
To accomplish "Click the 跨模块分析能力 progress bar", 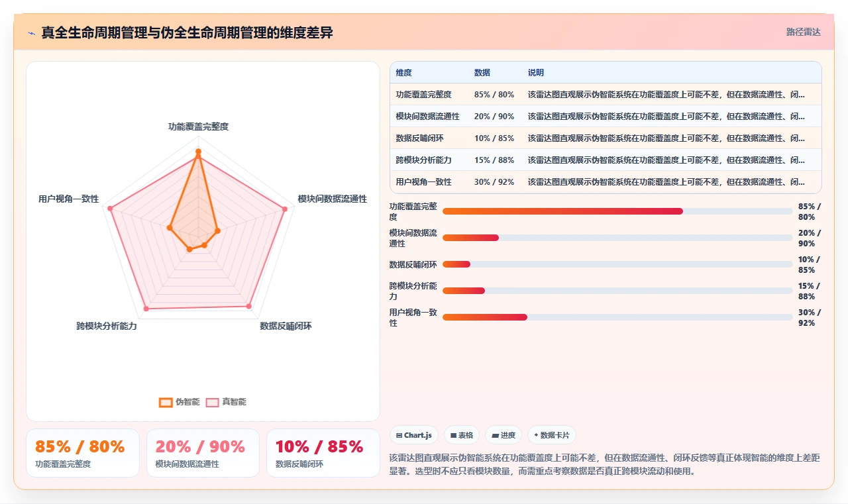I will [x=617, y=291].
